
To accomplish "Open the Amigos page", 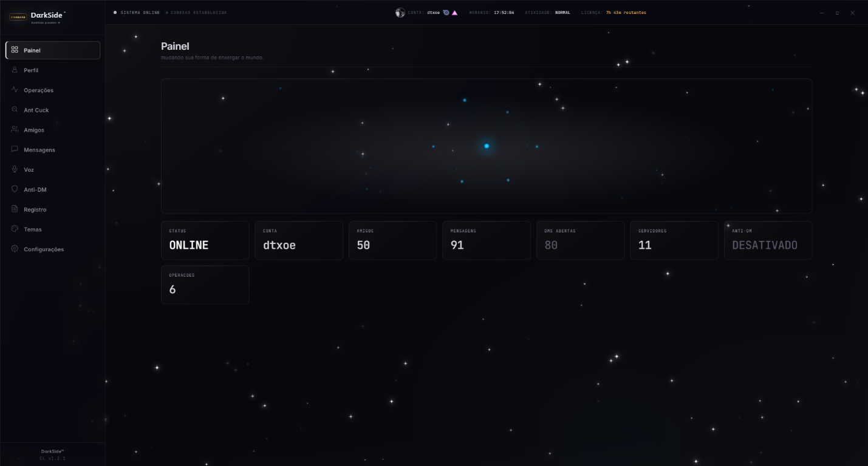I will pyautogui.click(x=53, y=130).
